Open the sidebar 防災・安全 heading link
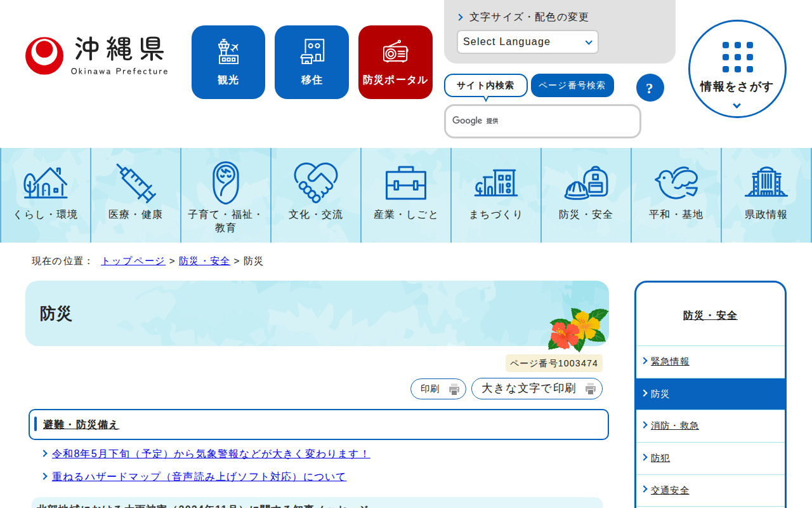The height and width of the screenshot is (508, 812). coord(710,316)
